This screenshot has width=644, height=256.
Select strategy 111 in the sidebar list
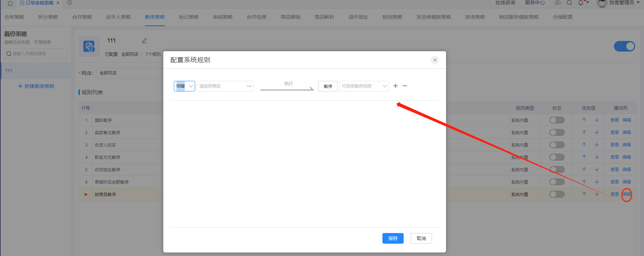coord(36,71)
